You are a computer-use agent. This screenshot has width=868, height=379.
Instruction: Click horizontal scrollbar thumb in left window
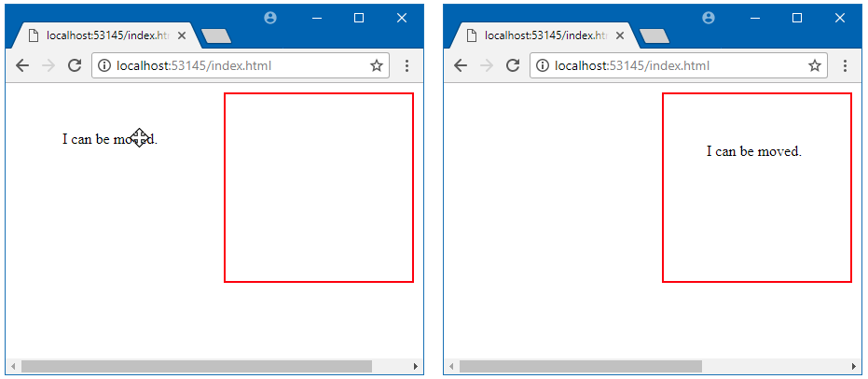click(197, 366)
